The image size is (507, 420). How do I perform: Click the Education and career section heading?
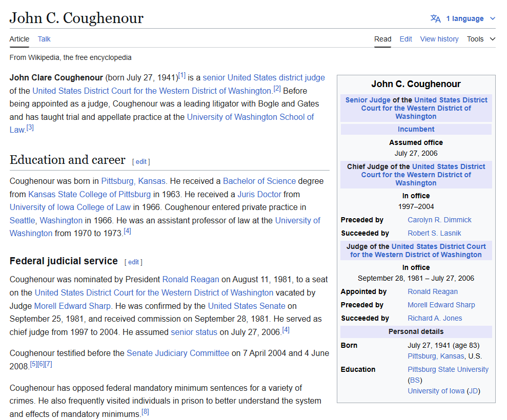(x=67, y=160)
